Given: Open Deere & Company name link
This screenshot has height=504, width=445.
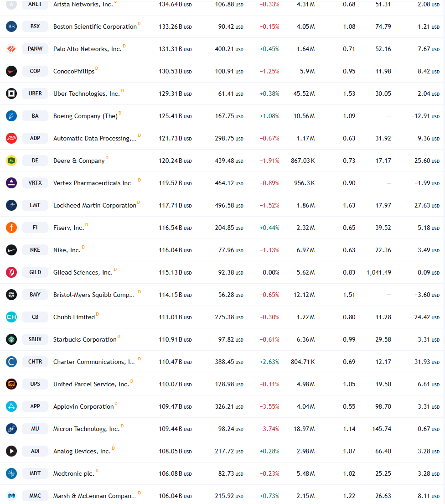Looking at the screenshot, I should [79, 161].
